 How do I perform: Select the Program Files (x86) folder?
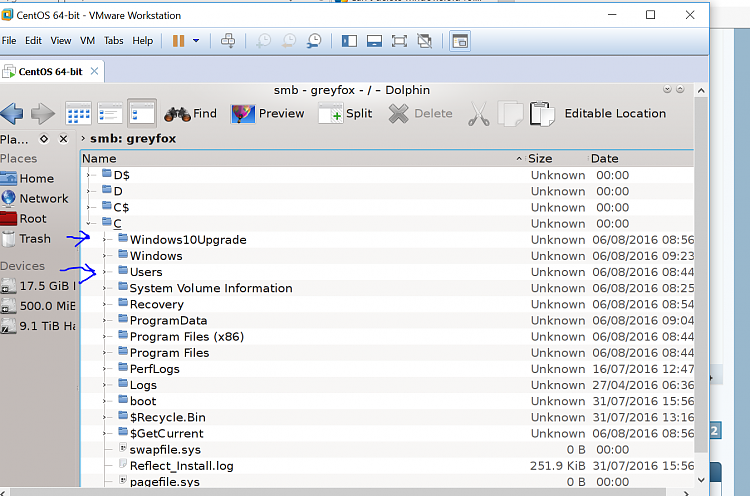tap(187, 337)
